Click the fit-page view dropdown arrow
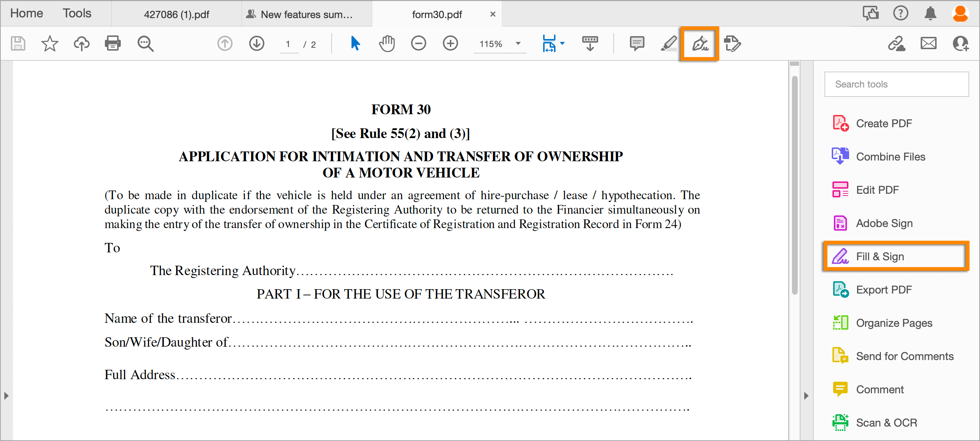Screen dimensions: 980x441 coord(562,44)
